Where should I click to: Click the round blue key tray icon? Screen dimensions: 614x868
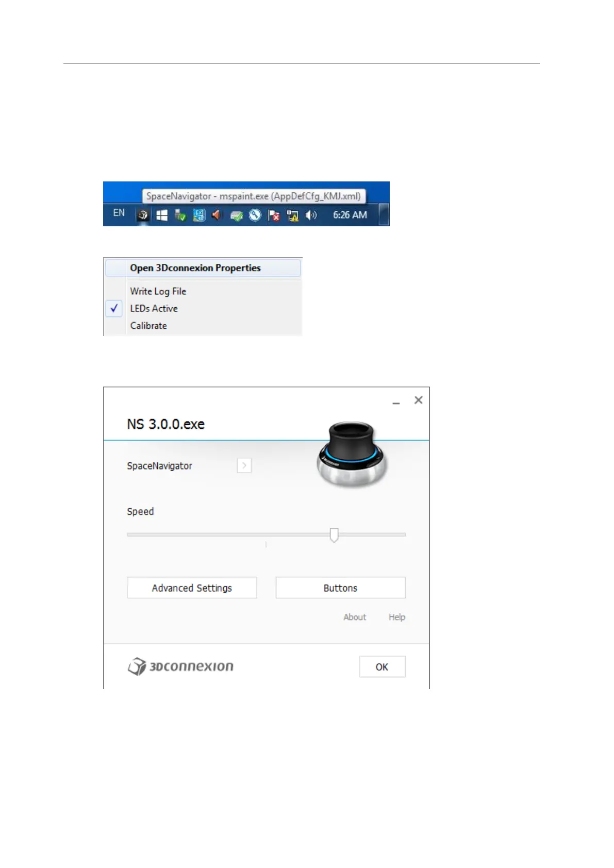(255, 215)
